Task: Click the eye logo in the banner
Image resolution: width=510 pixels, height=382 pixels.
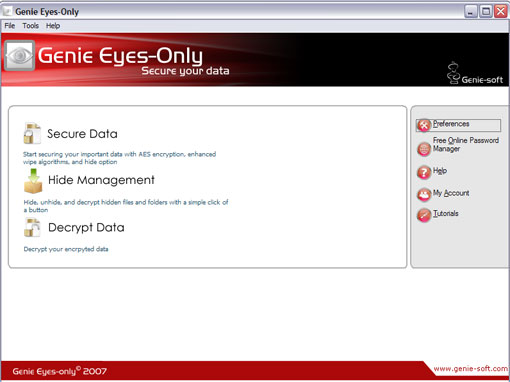Action: (19, 56)
